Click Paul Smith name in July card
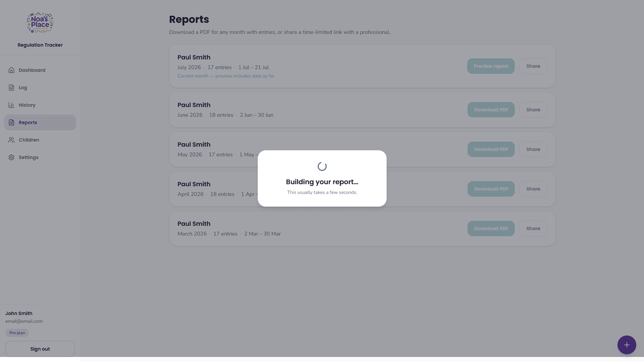This screenshot has width=644, height=362. click(194, 57)
